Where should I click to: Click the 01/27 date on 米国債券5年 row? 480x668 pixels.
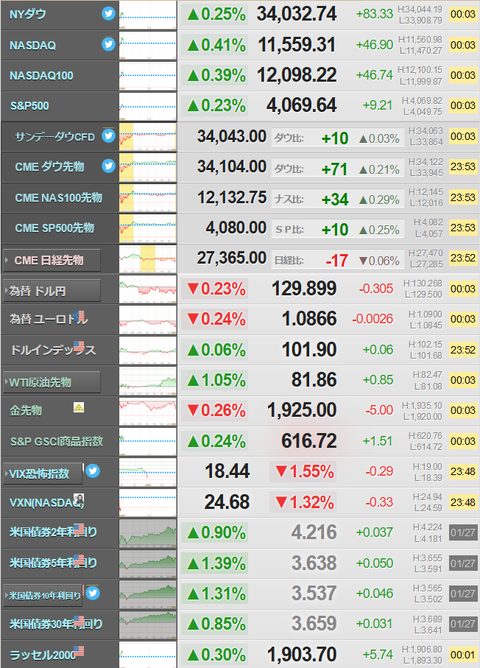pyautogui.click(x=463, y=563)
